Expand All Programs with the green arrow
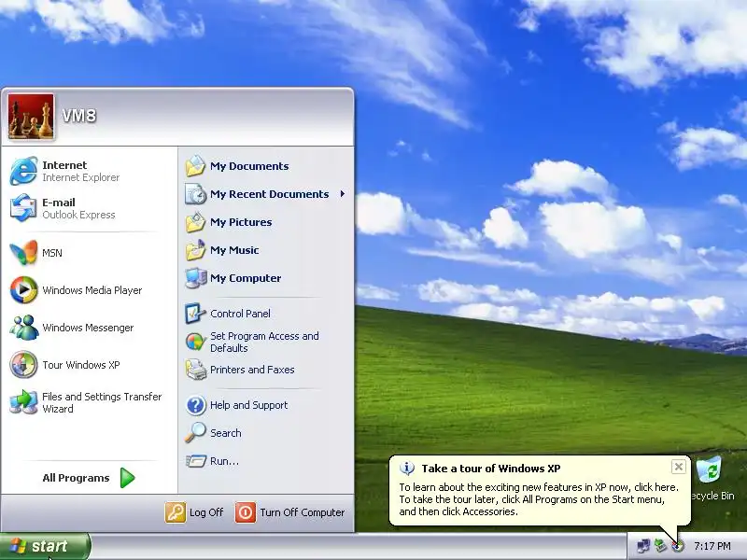747x560 pixels. click(x=127, y=478)
